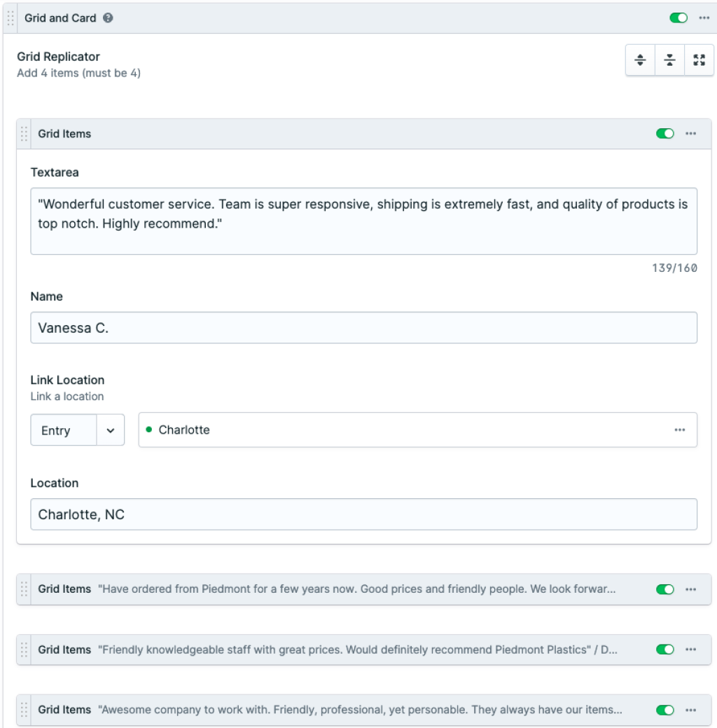Viewport: 717px width, 728px height.
Task: Click the help icon beside Grid and Card
Action: (x=108, y=18)
